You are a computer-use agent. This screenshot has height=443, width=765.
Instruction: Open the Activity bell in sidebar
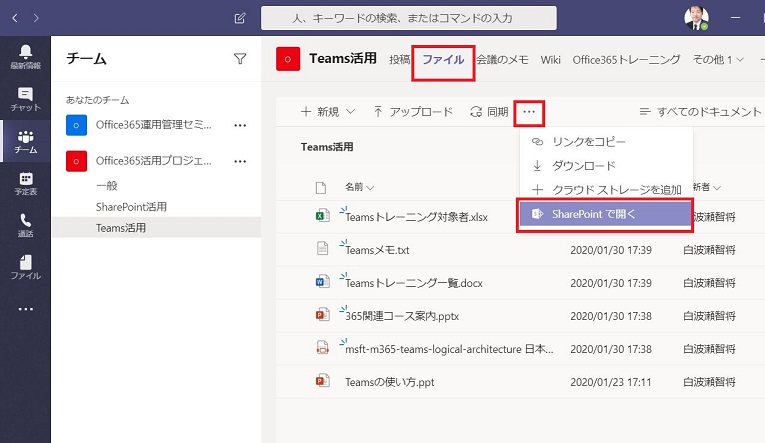click(x=25, y=56)
